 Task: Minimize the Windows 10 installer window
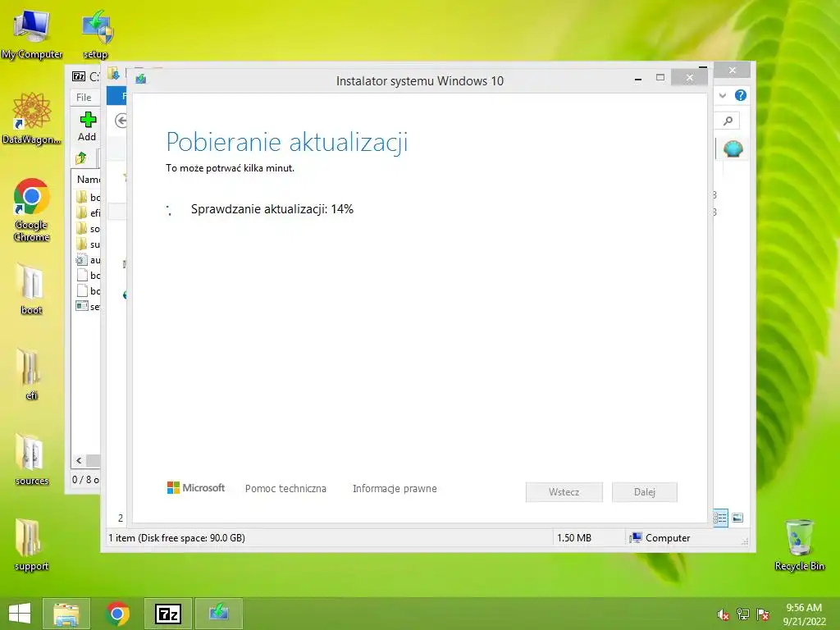tap(638, 79)
